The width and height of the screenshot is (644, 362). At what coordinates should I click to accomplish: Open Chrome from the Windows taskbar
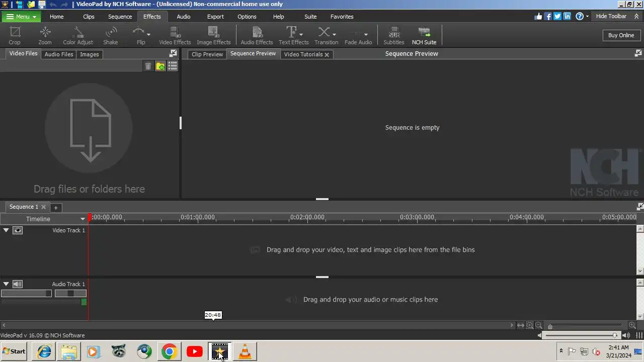pyautogui.click(x=169, y=351)
